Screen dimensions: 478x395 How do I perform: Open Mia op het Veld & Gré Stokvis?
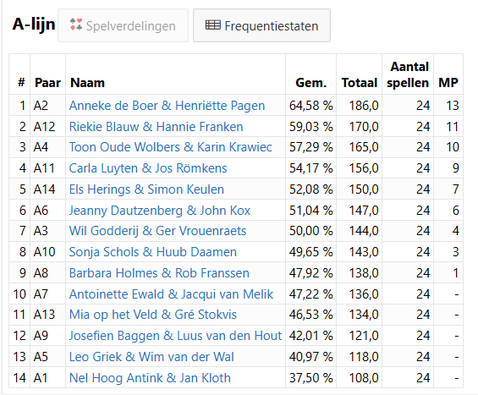153,314
